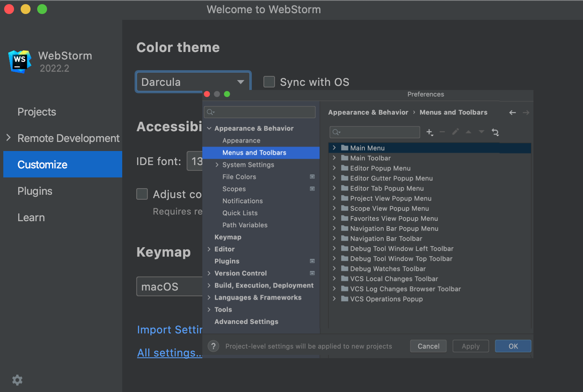The image size is (583, 392).
Task: Select Menus and Toolbars settings page
Action: 261,153
